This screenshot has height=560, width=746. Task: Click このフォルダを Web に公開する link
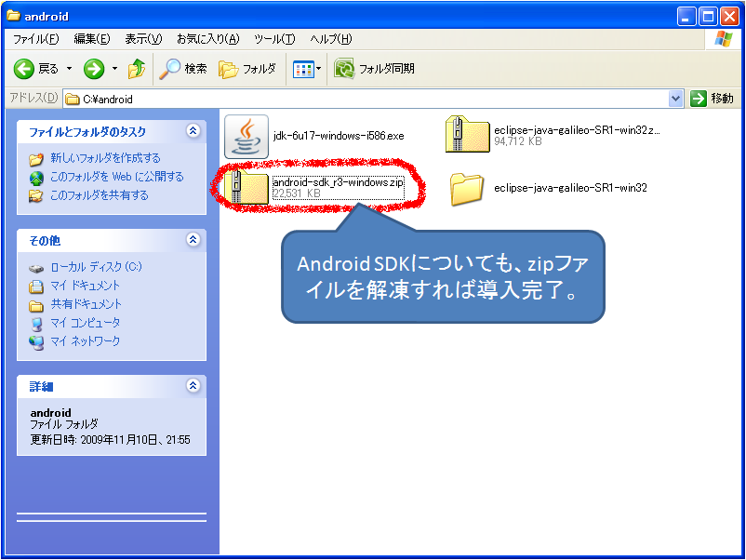(117, 177)
